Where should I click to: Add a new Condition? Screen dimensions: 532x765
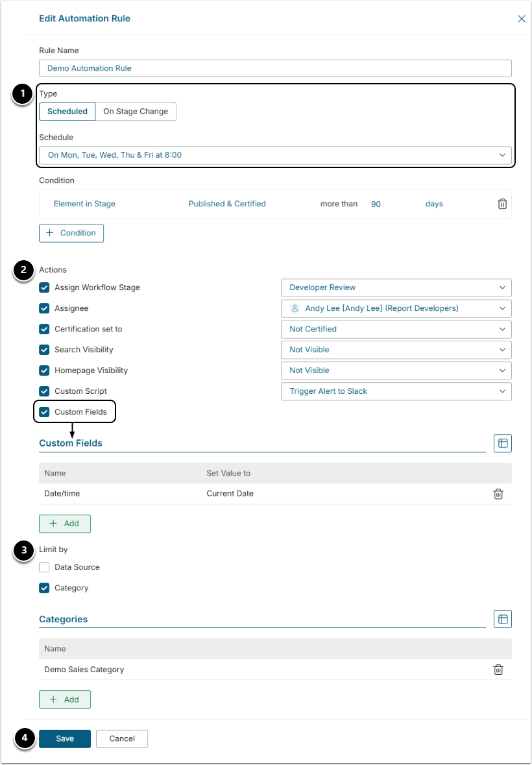tap(71, 233)
